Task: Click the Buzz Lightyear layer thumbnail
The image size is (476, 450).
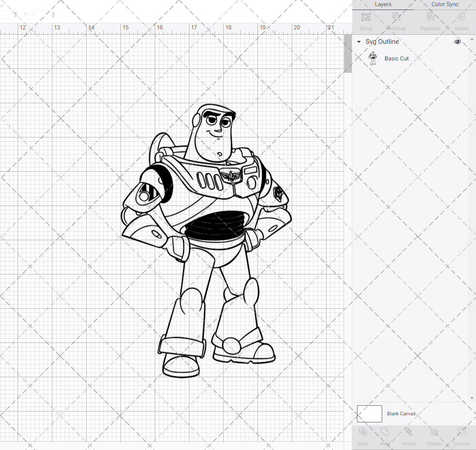Action: (373, 59)
